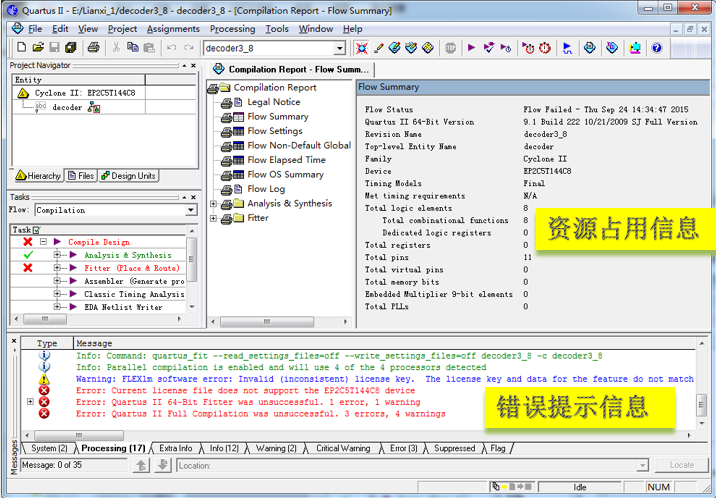Image resolution: width=716 pixels, height=498 pixels.
Task: Expand the Fitter (Place & Route) task
Action: coord(57,268)
